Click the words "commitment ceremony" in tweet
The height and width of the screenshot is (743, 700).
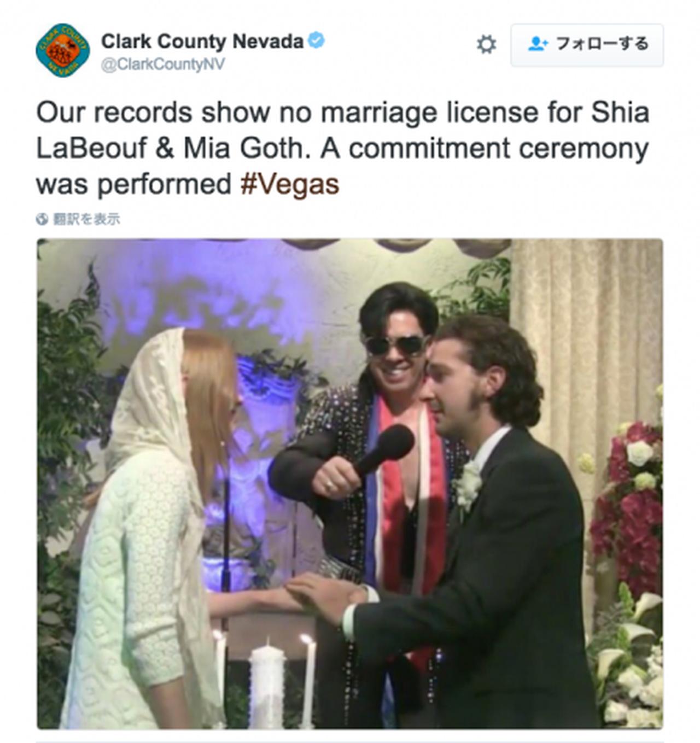(x=499, y=149)
